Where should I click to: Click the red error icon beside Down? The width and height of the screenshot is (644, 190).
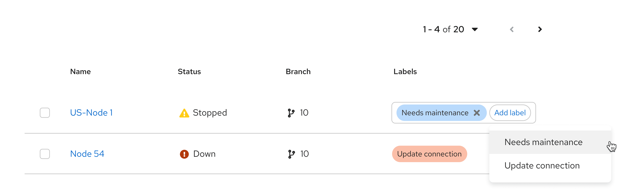point(184,154)
